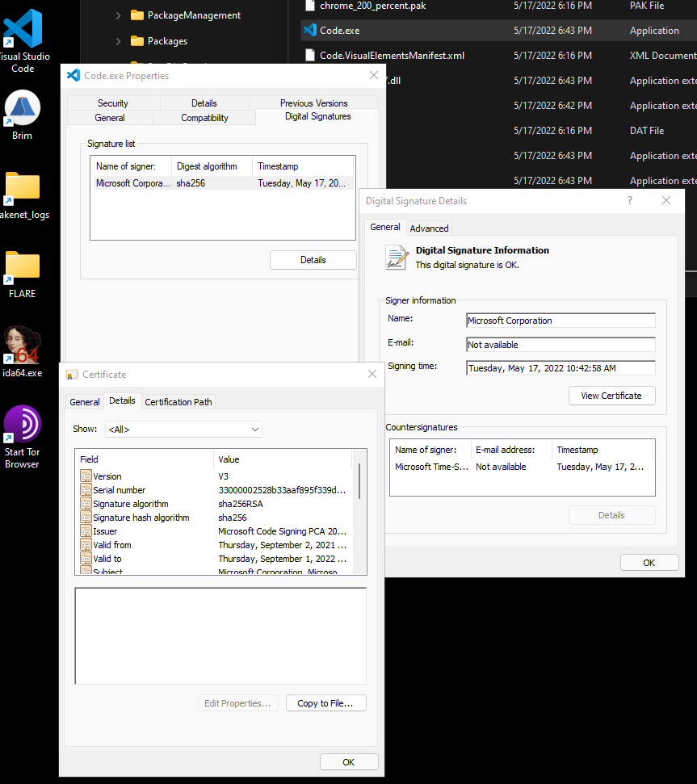The width and height of the screenshot is (697, 784).
Task: Select the Issuer value Microsoft Code Signing PCA
Action: coord(282,531)
